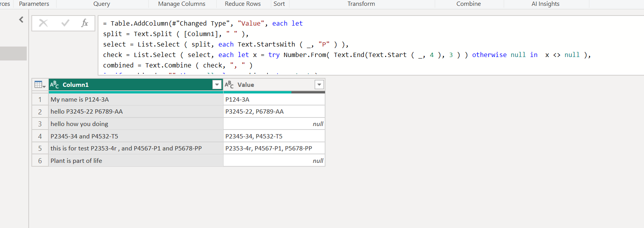Click the Table.AddColumn line in the formula
This screenshot has width=644, height=228.
coord(203,24)
